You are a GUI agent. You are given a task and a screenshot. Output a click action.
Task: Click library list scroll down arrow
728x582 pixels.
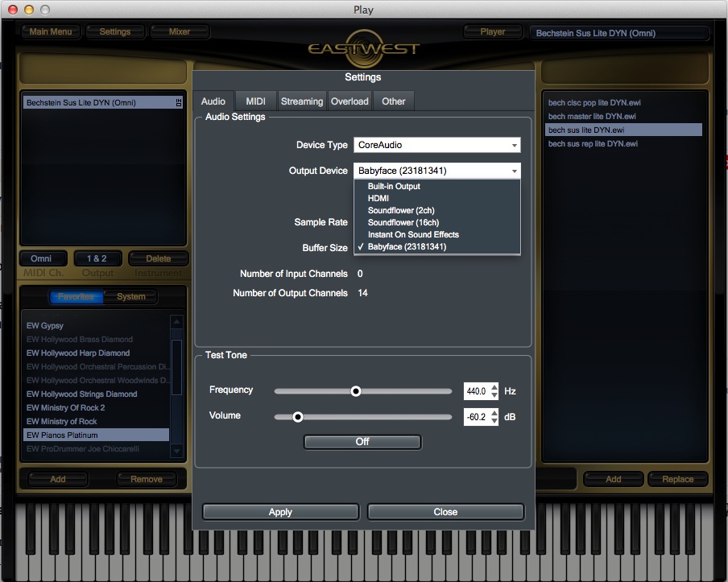176,451
